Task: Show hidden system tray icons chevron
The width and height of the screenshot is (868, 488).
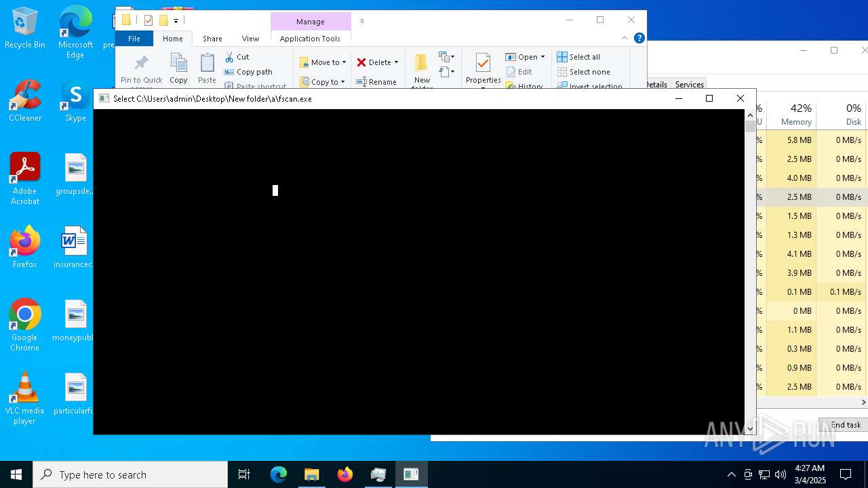Action: 731,474
